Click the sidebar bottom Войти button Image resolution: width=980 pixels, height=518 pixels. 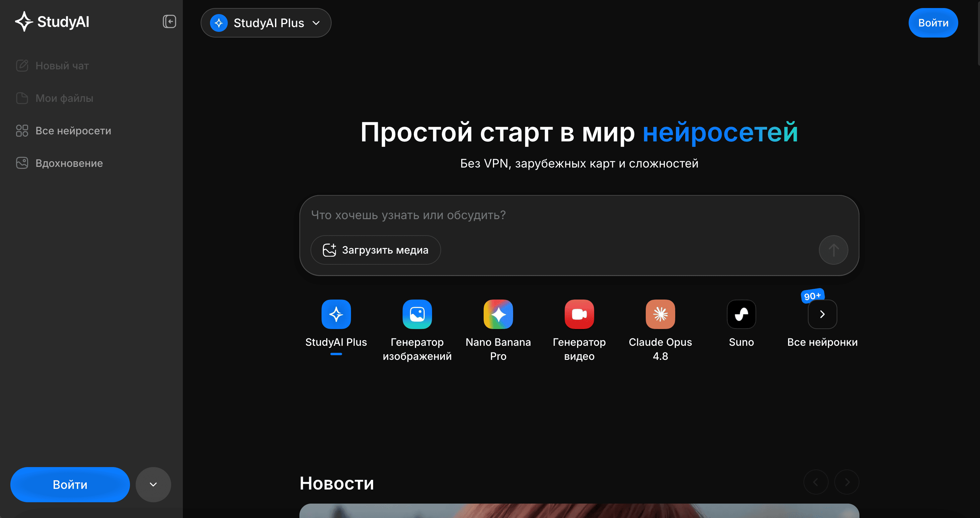coord(70,484)
